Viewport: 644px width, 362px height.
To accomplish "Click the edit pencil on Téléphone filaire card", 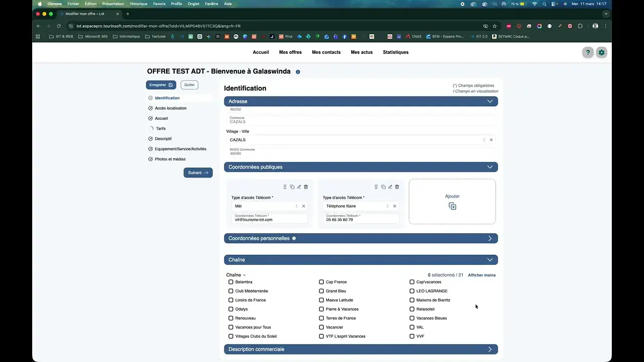I will [x=390, y=187].
